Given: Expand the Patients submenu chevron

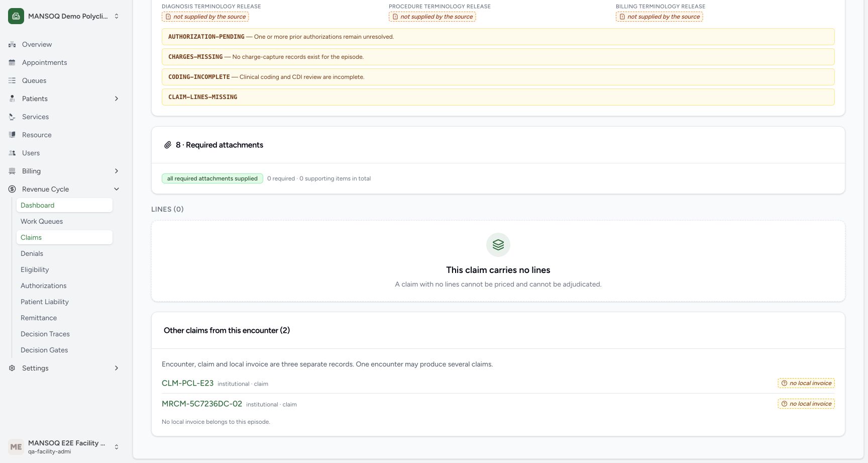Looking at the screenshot, I should (x=117, y=99).
